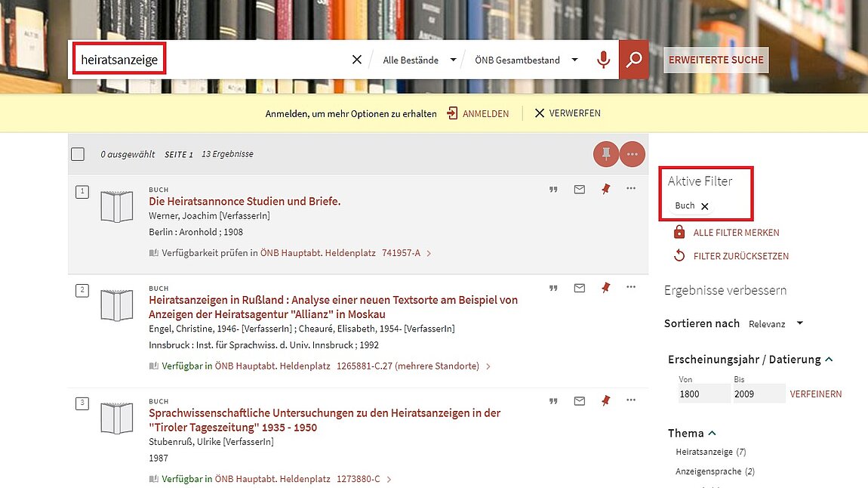
Task: Click 'Alle Filter merken'
Action: coord(736,233)
